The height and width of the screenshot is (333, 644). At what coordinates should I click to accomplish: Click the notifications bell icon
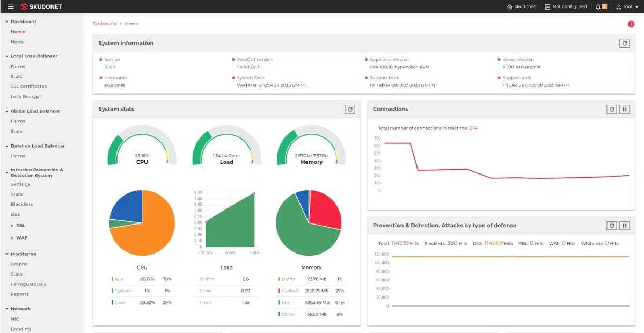point(598,6)
